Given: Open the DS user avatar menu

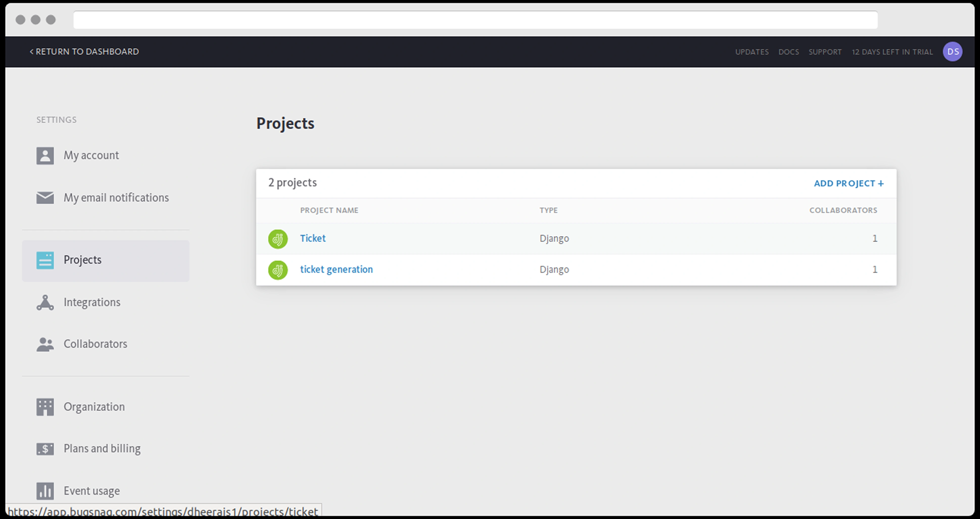Looking at the screenshot, I should pos(952,52).
